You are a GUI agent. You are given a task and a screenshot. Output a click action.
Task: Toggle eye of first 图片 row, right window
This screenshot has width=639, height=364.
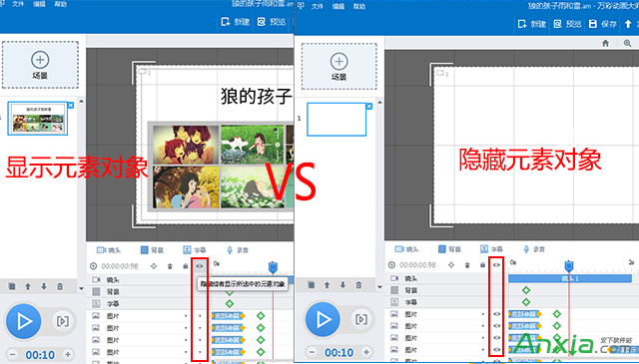coord(496,314)
